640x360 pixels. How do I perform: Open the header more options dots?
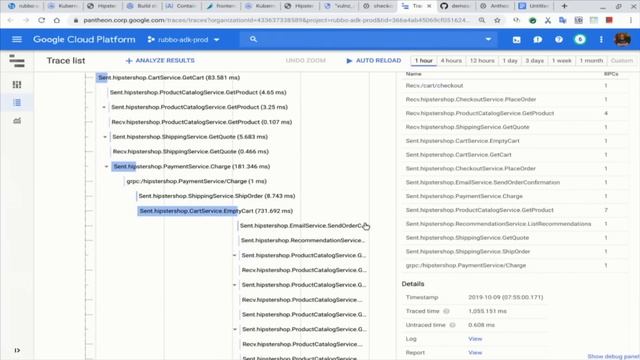pos(601,40)
